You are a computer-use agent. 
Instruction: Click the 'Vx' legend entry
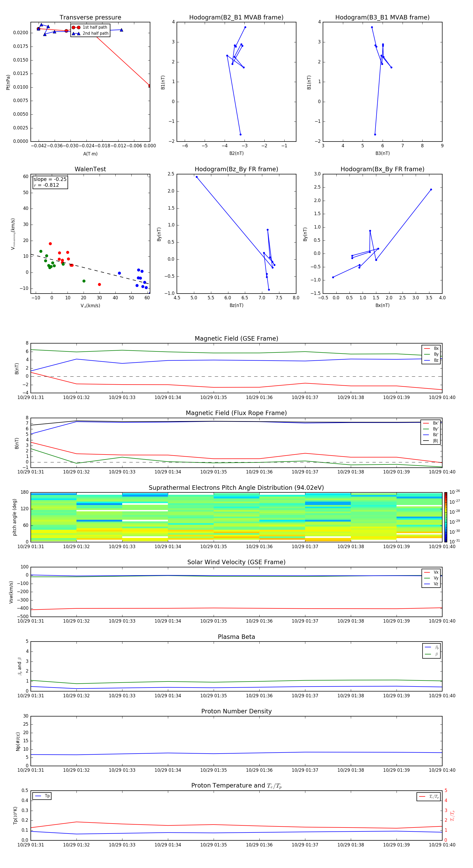point(431,572)
